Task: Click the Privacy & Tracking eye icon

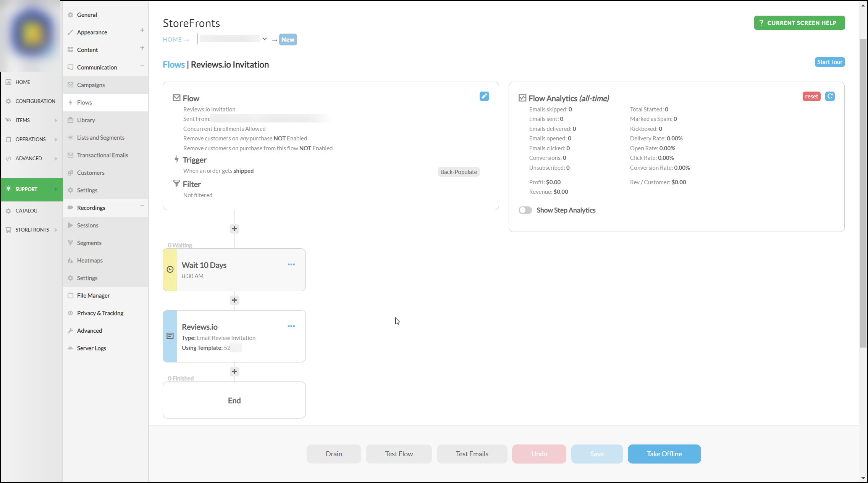Action: (x=71, y=313)
